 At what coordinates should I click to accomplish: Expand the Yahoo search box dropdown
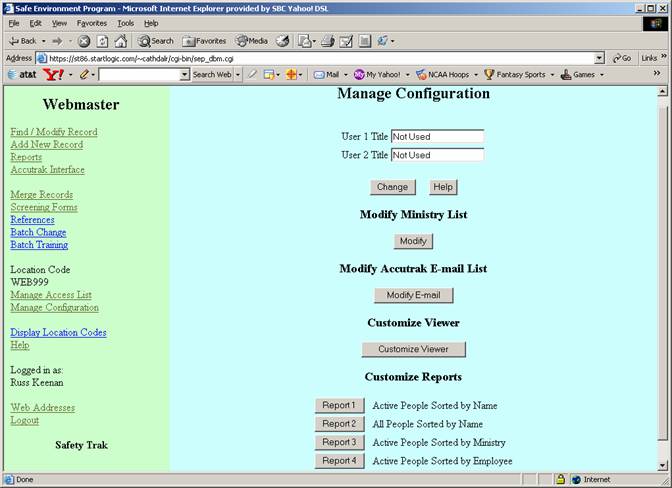point(184,74)
